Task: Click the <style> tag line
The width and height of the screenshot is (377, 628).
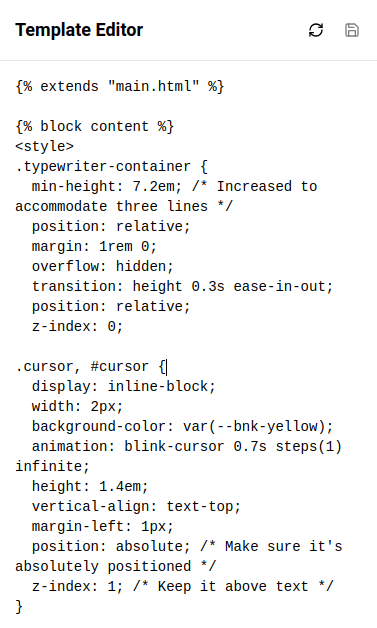Action: pyautogui.click(x=44, y=146)
